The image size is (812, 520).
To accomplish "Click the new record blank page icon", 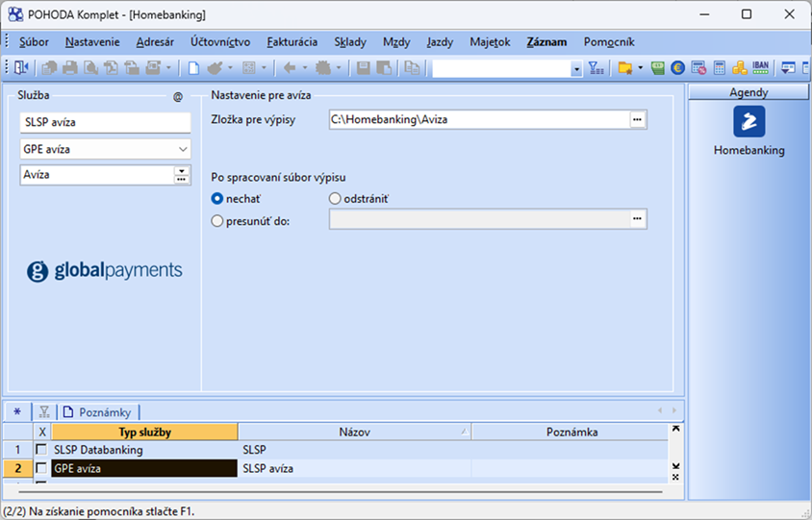I will (193, 68).
